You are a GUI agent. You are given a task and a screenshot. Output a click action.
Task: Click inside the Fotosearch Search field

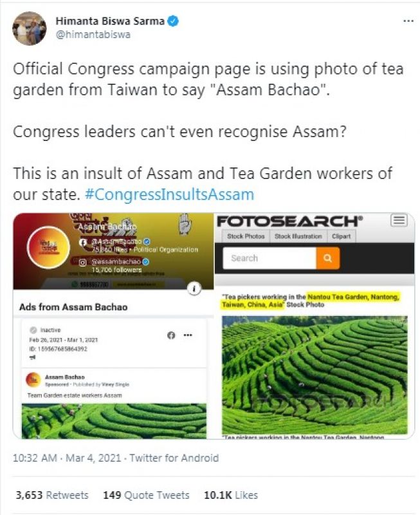pos(269,258)
